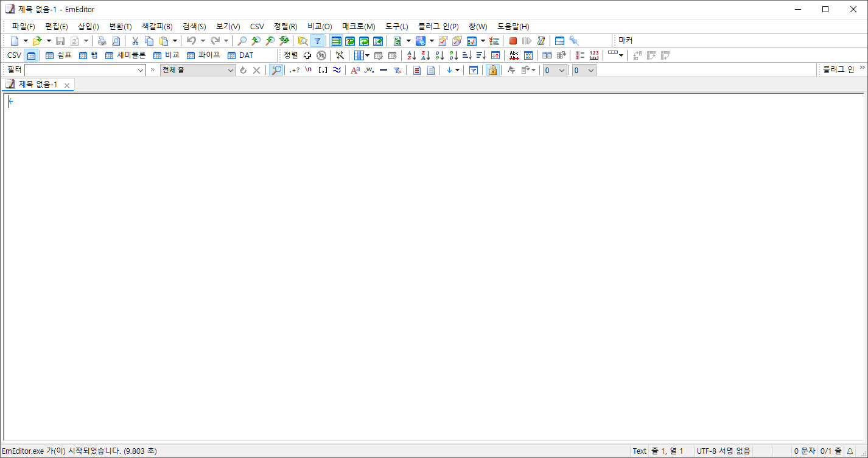Click the Paste clipboard icon

(x=164, y=41)
